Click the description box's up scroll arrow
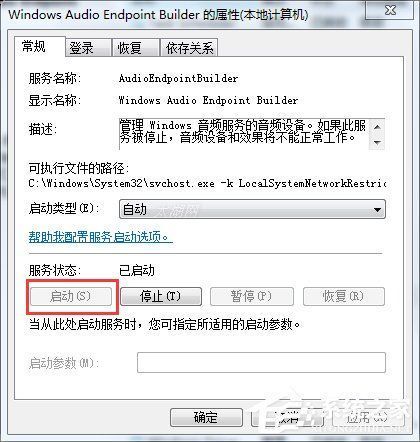This screenshot has width=420, height=442. [377, 127]
